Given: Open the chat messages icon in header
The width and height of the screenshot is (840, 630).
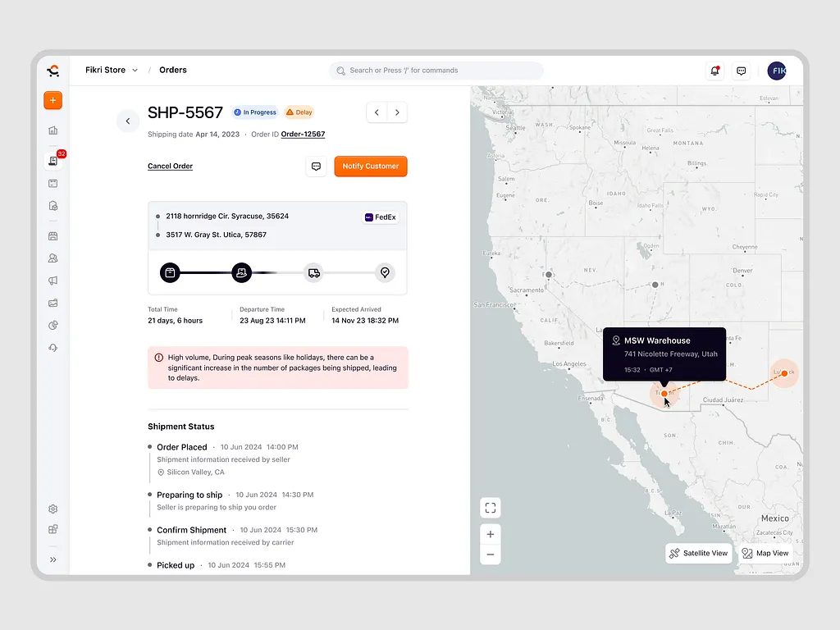Looking at the screenshot, I should [x=742, y=71].
